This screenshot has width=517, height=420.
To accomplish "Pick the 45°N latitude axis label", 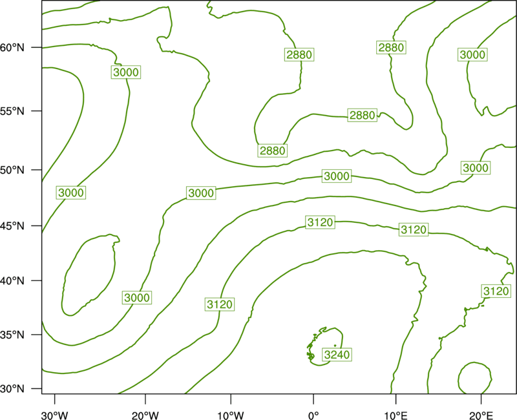I will 12,226.
